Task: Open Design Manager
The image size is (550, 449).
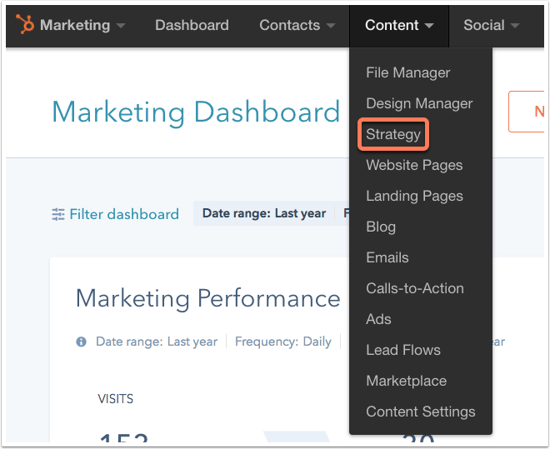Action: coord(419,103)
